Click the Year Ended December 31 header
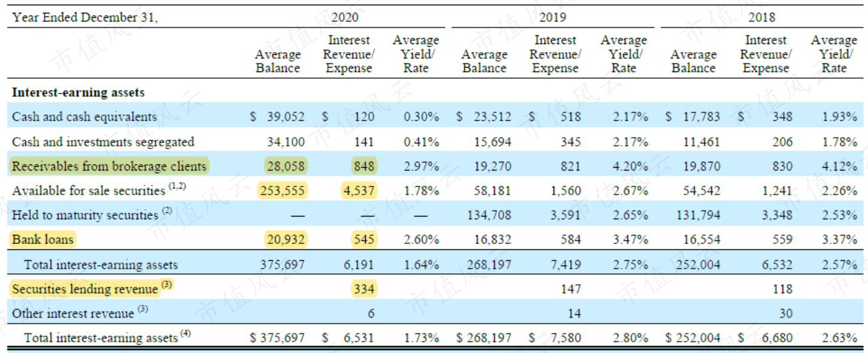 85,17
